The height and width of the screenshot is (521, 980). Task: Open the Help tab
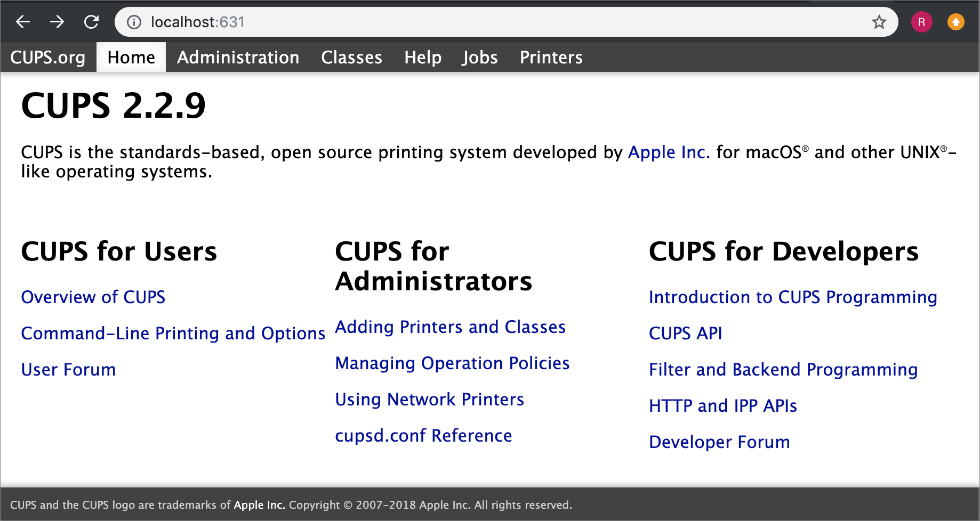[x=423, y=57]
